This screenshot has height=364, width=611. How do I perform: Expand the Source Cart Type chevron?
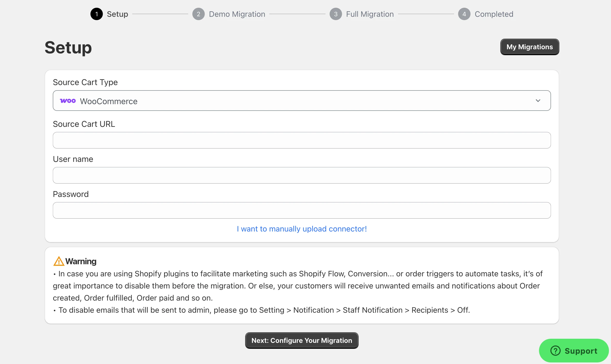[538, 101]
